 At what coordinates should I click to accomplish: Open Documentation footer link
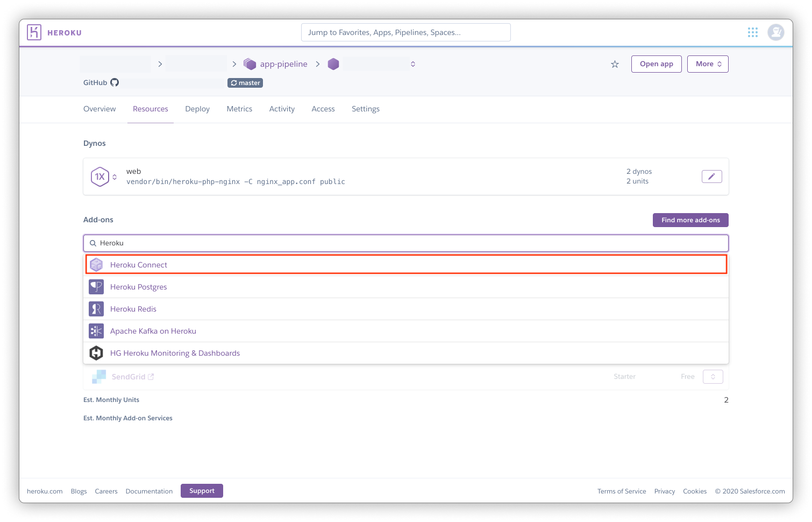coord(149,491)
